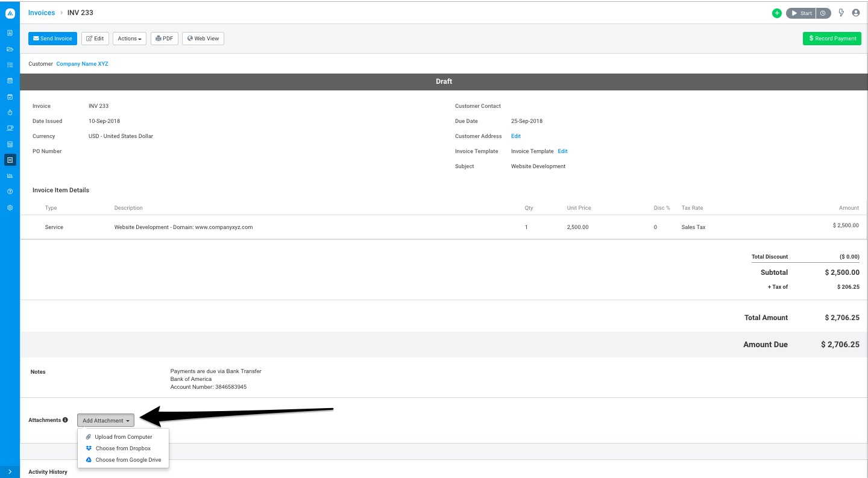
Task: Click the lightning bolt icon
Action: pyautogui.click(x=841, y=13)
